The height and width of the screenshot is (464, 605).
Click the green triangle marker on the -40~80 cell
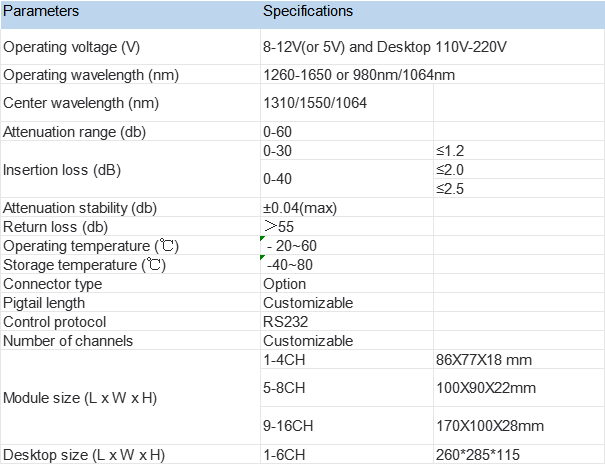coord(262,260)
